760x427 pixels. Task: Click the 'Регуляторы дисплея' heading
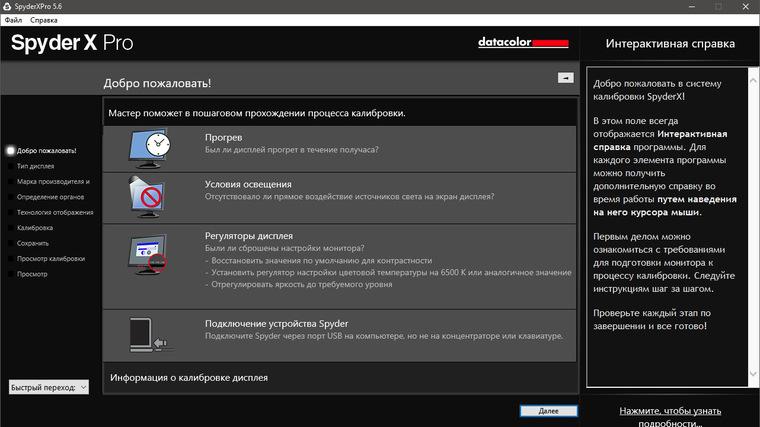(249, 236)
